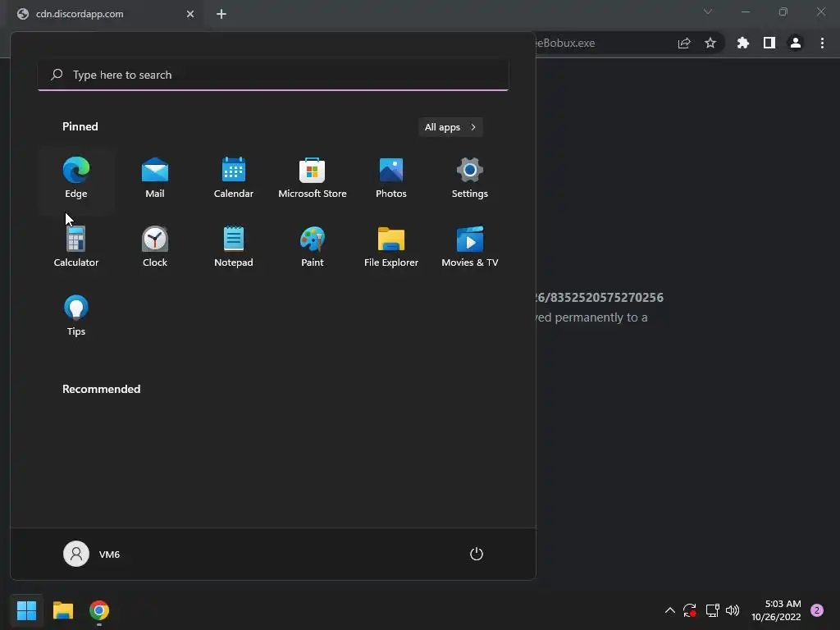Open Chrome Extensions puzzle icon
This screenshot has width=840, height=630.
[742, 43]
